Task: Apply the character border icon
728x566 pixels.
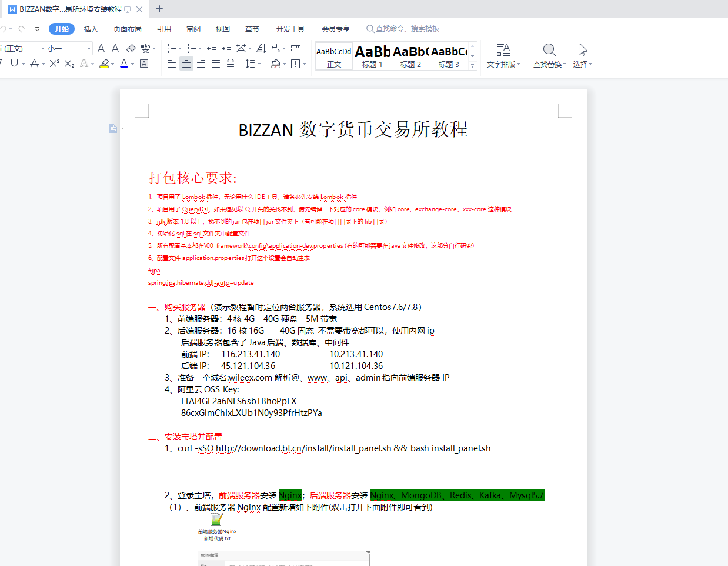Action: (144, 64)
